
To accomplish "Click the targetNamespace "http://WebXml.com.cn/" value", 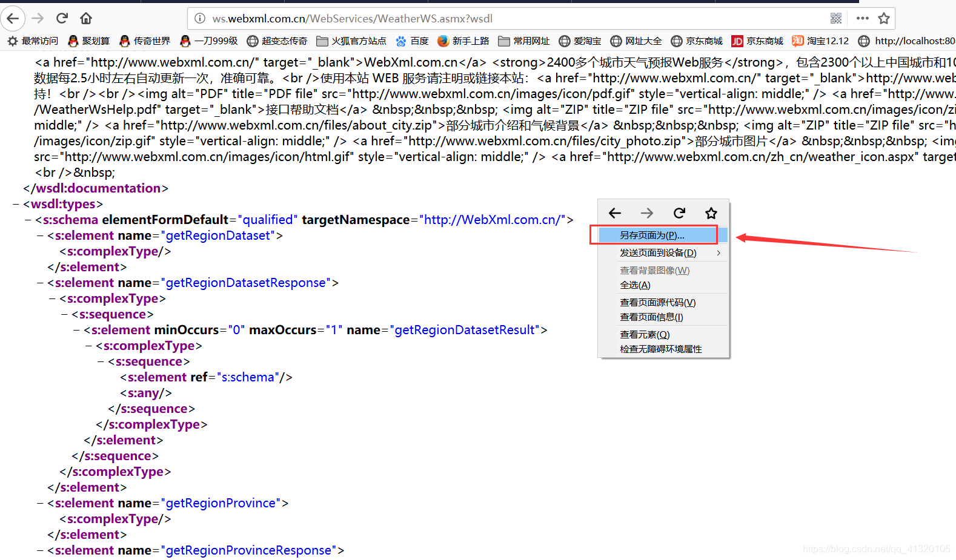I will (493, 220).
